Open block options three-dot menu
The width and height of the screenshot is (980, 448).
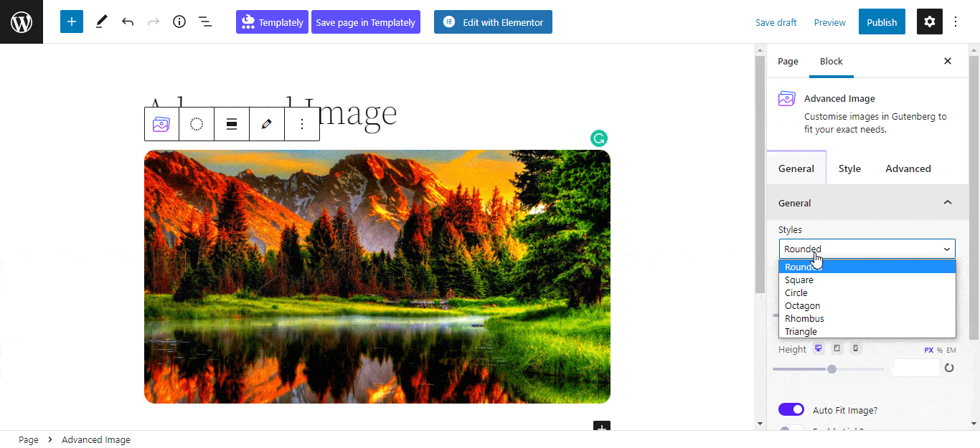click(302, 124)
